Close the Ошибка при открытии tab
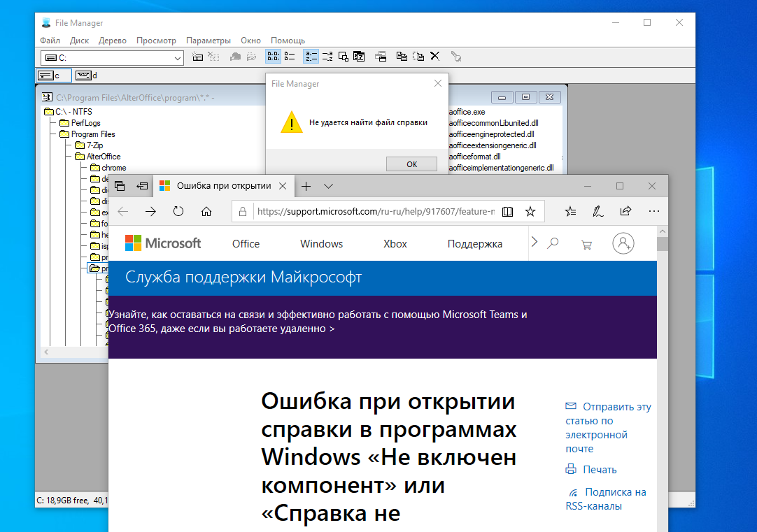The height and width of the screenshot is (532, 757). tap(283, 186)
